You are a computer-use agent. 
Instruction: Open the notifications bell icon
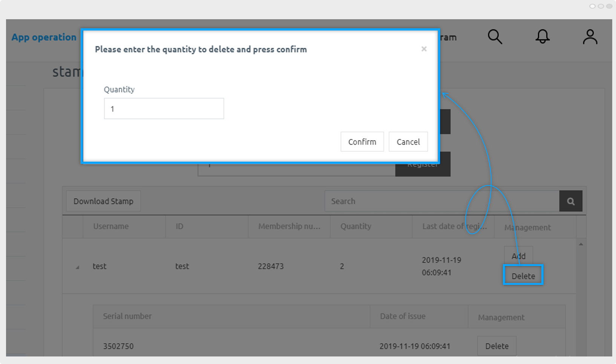[x=542, y=37]
